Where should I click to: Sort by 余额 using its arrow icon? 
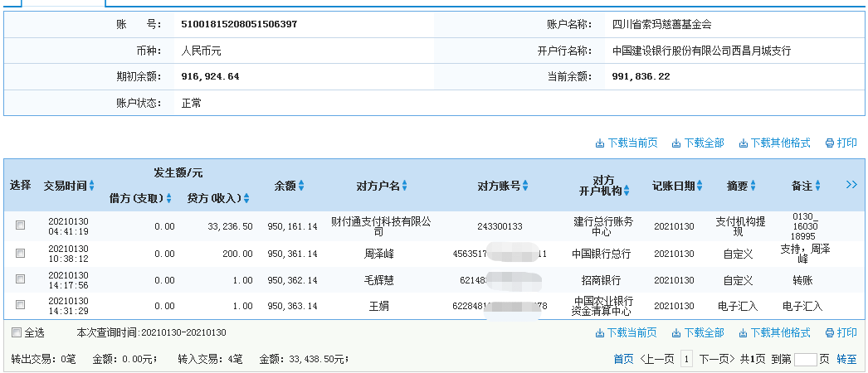[301, 186]
